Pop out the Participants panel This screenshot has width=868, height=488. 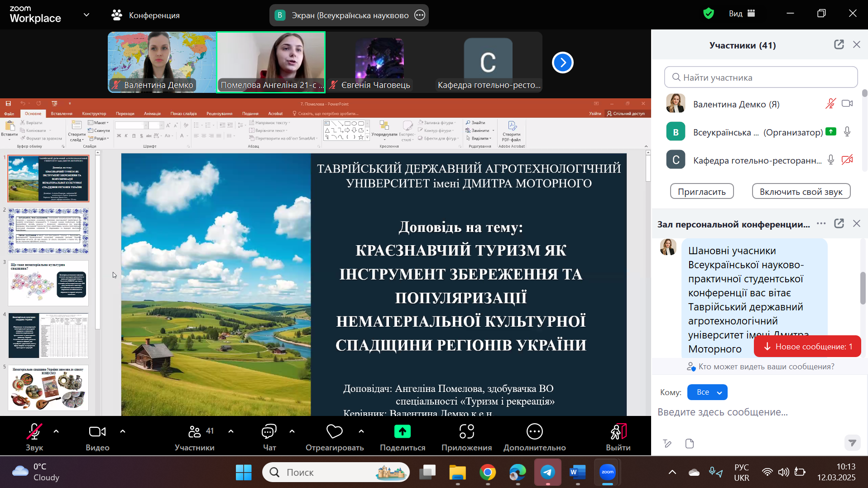click(839, 44)
